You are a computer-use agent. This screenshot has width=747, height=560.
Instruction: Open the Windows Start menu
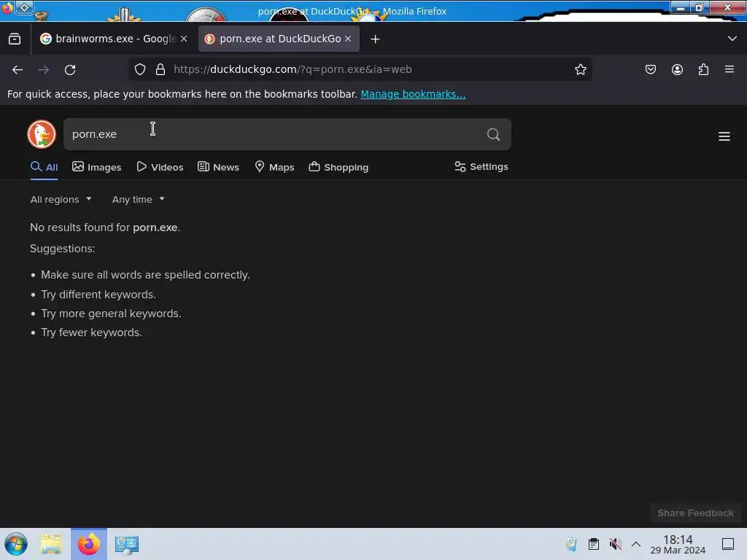[x=16, y=544]
